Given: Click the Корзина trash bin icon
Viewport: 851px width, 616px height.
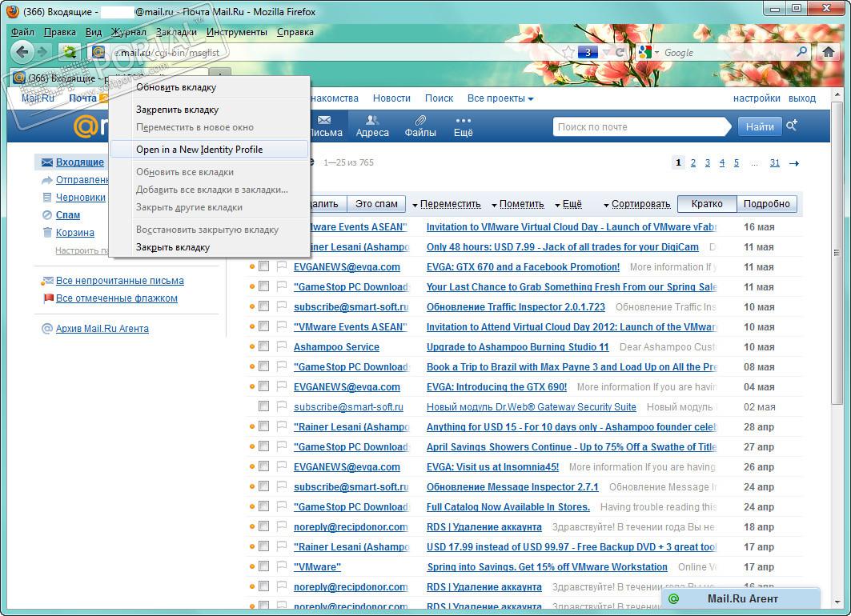Looking at the screenshot, I should point(47,233).
